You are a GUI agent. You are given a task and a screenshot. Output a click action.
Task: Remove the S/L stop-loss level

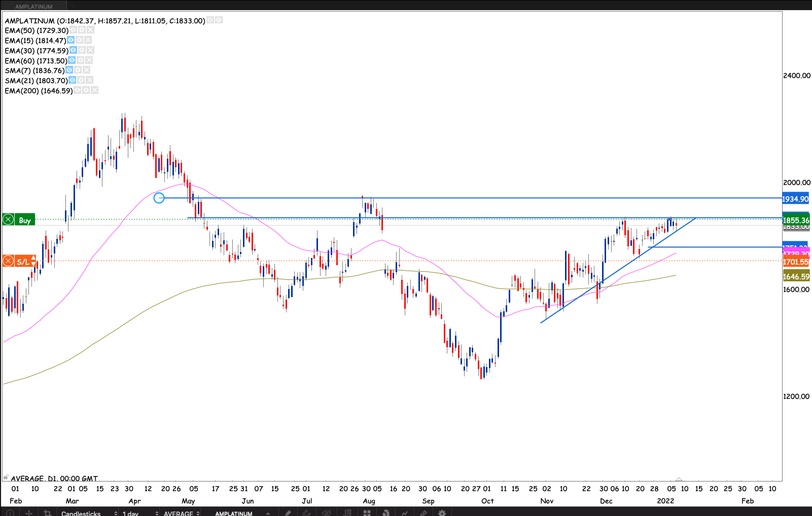[8, 261]
